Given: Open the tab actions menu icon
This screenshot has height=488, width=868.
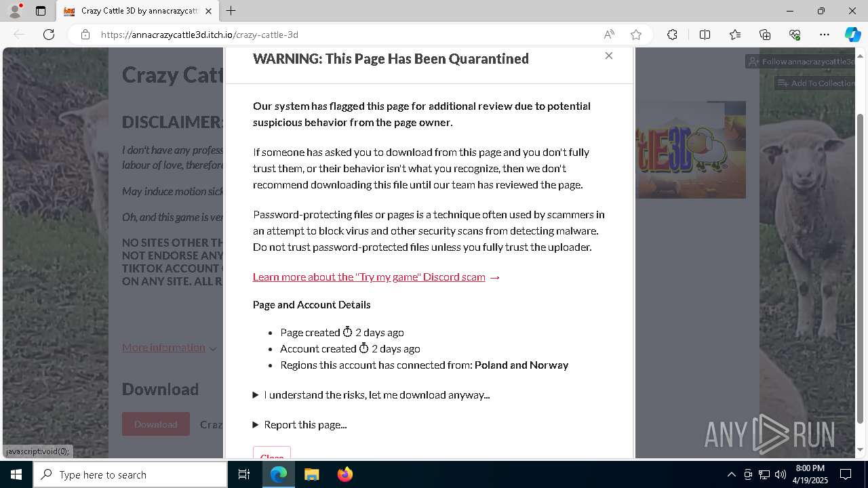Looking at the screenshot, I should click(x=41, y=11).
